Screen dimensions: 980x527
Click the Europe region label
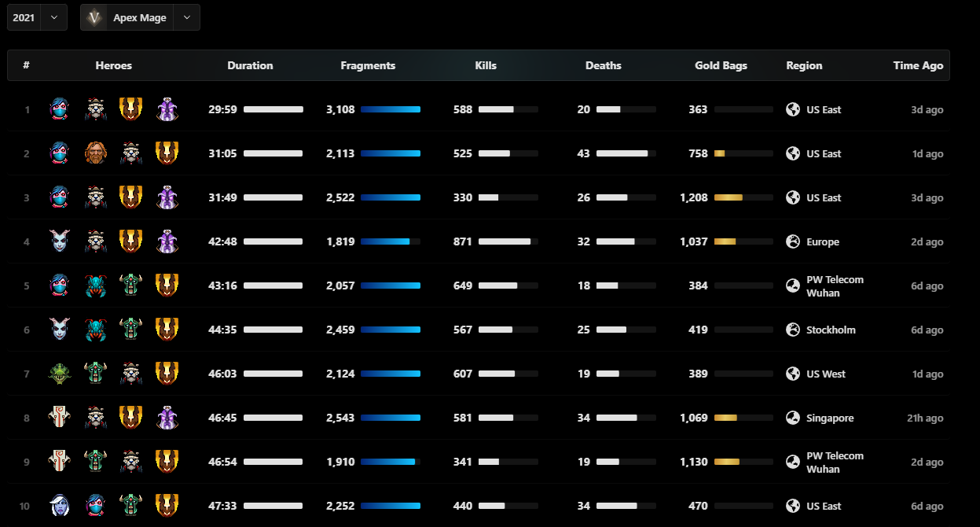click(823, 241)
